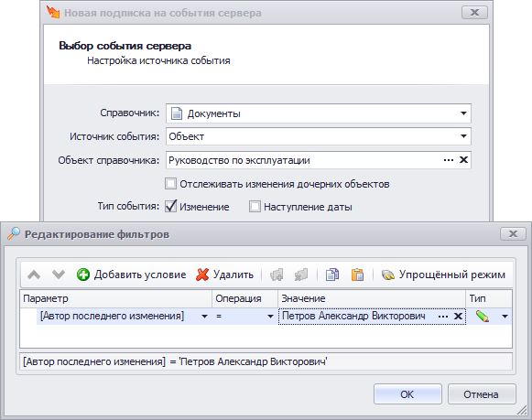Viewport: 532px width, 420px height.
Task: Paste the filter using the clipboard icon
Action: click(x=357, y=275)
